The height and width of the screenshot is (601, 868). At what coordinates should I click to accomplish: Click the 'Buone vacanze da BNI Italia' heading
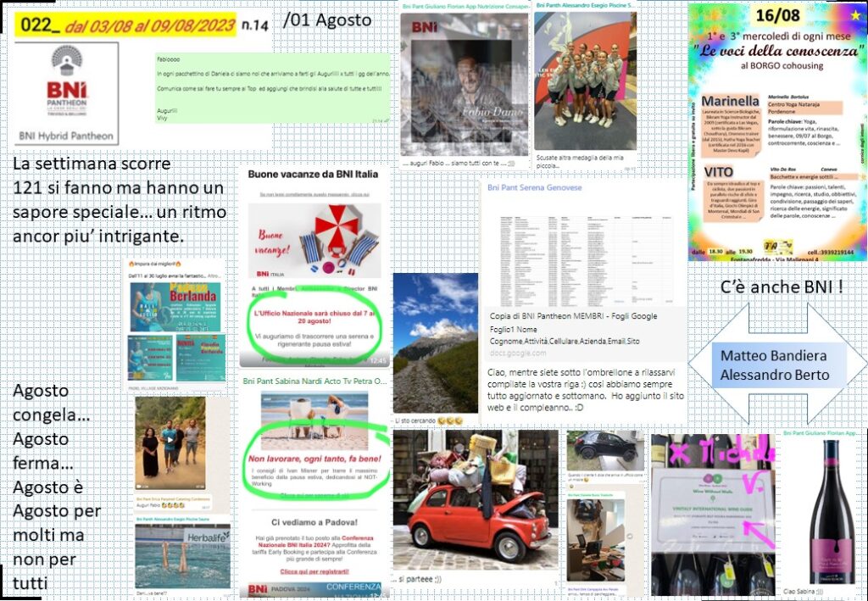pos(313,175)
